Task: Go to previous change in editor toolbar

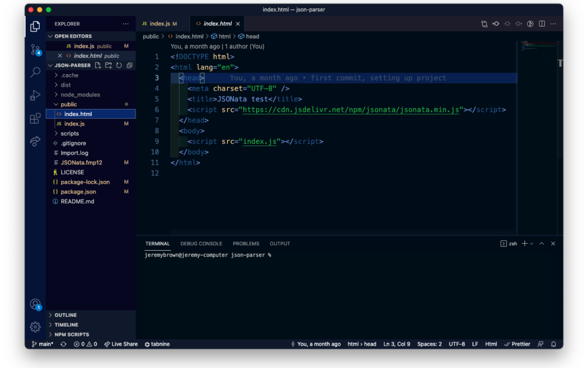Action: click(496, 23)
